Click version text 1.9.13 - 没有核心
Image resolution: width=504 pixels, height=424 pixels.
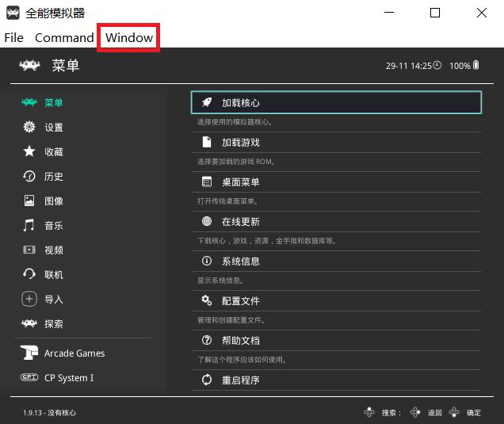tap(49, 413)
